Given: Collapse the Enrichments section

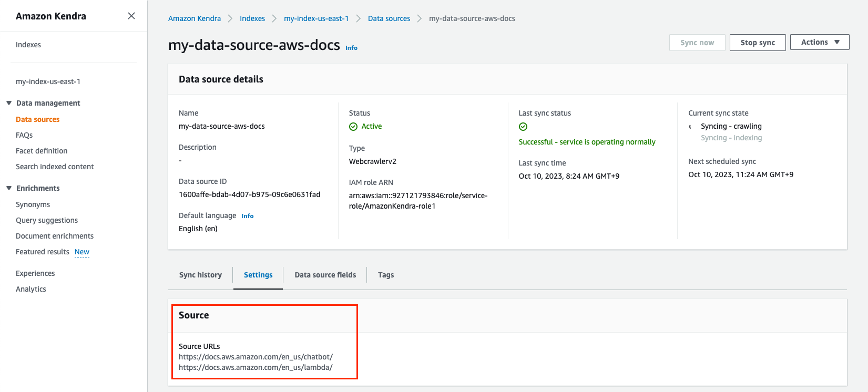Looking at the screenshot, I should [x=9, y=188].
